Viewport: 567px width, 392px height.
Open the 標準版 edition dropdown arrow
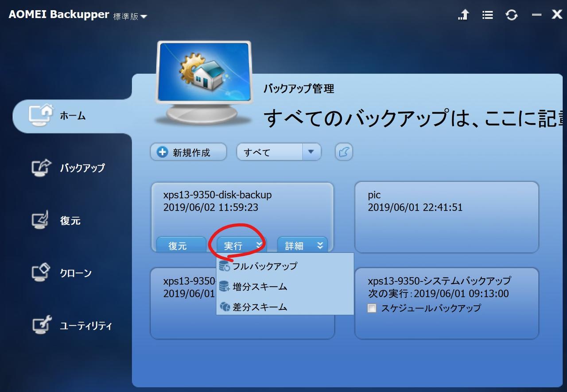click(144, 17)
